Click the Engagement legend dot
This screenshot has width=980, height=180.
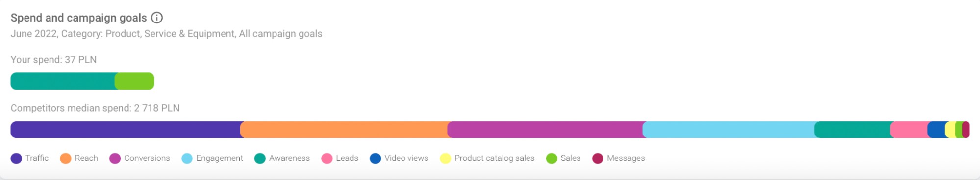point(187,158)
